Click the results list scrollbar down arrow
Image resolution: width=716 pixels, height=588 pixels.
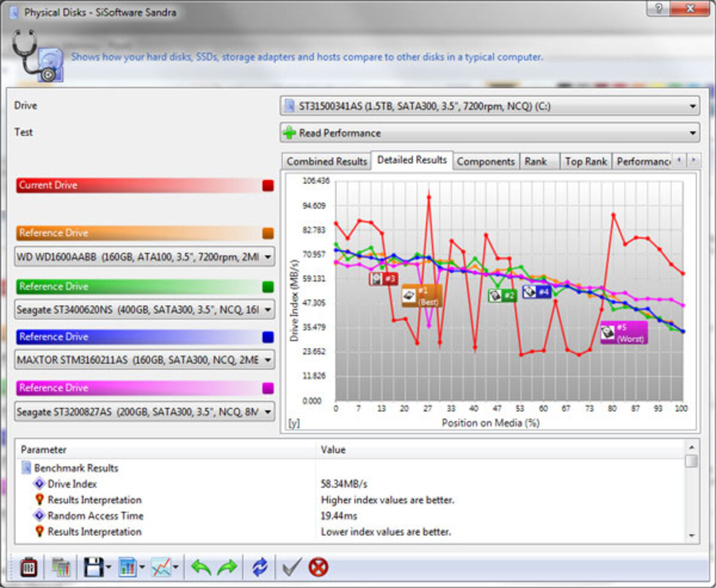[692, 535]
